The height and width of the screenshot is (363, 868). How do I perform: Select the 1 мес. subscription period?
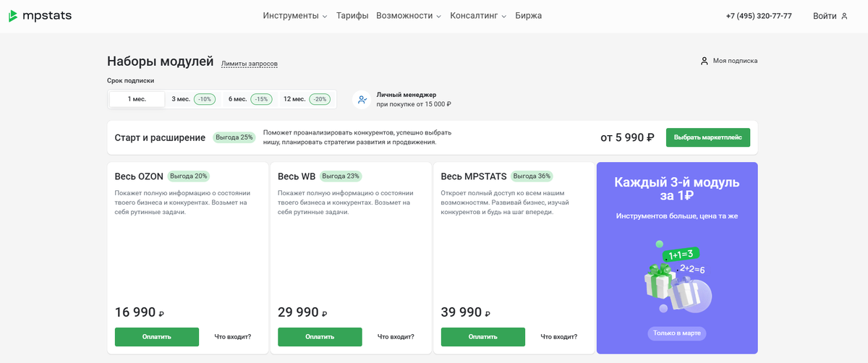[137, 99]
